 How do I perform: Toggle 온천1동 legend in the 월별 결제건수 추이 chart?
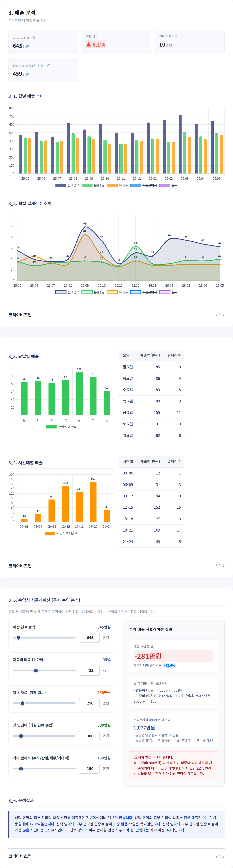click(93, 292)
